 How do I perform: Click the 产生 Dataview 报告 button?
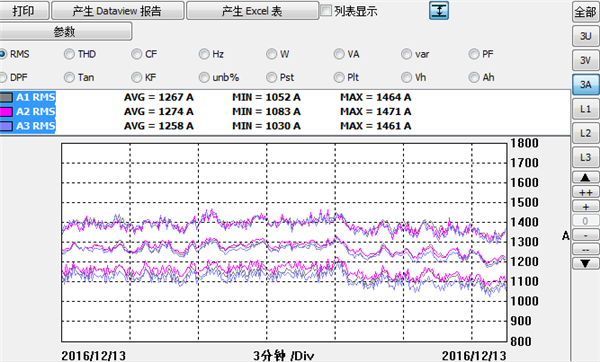117,11
